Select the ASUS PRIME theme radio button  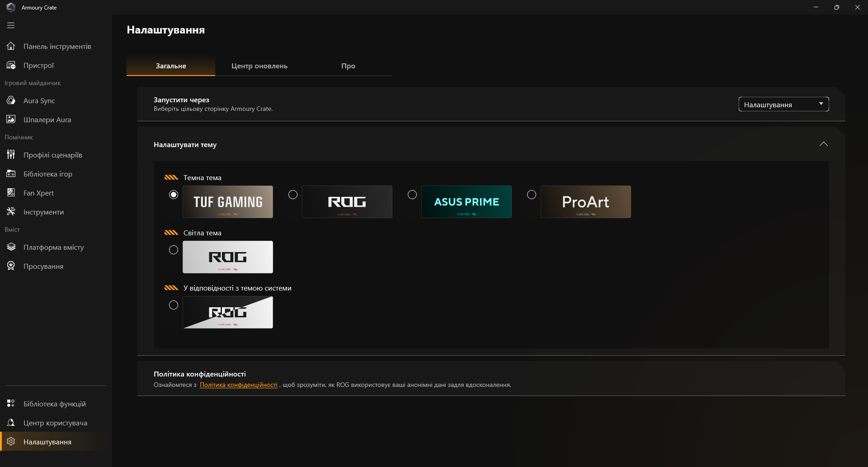pyautogui.click(x=412, y=195)
